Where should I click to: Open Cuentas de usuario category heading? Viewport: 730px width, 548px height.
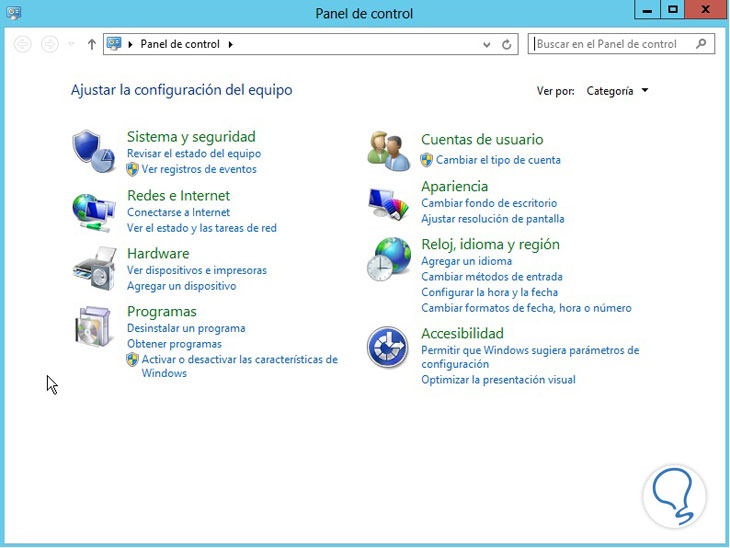[x=482, y=139]
